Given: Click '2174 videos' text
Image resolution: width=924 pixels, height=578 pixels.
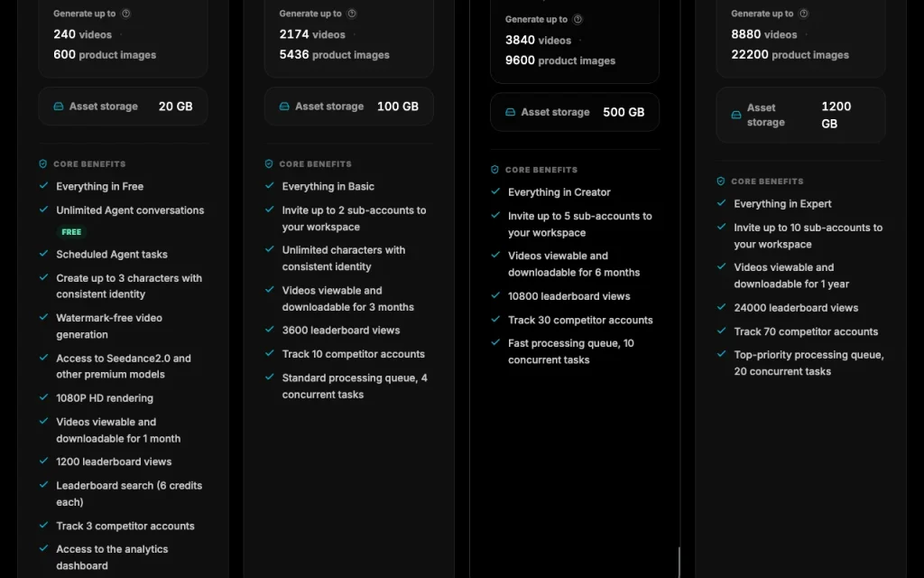Looking at the screenshot, I should [312, 34].
